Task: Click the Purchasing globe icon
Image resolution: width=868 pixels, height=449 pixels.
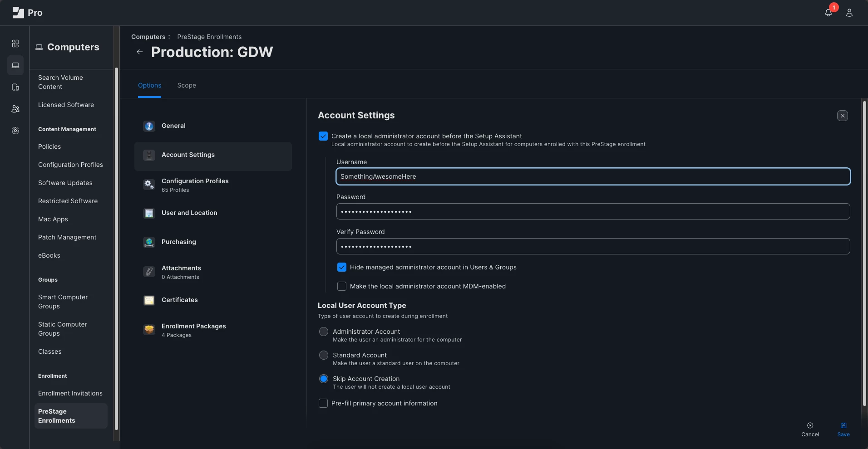Action: click(149, 242)
